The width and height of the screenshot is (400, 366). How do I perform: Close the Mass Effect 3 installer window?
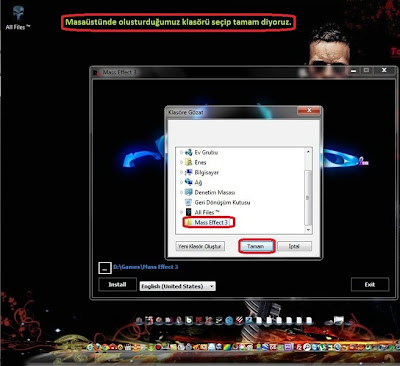[x=384, y=70]
